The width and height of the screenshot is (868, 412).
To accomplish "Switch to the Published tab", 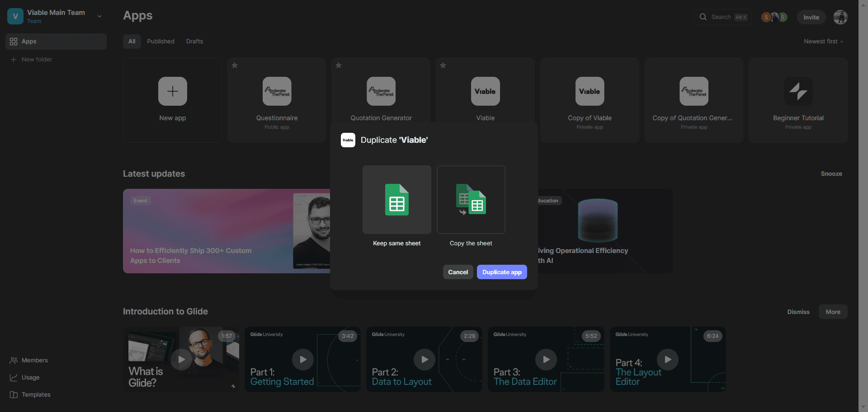I will 160,41.
